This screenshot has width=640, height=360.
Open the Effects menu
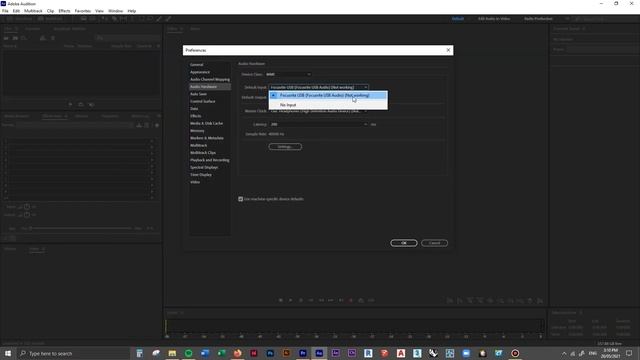point(64,11)
